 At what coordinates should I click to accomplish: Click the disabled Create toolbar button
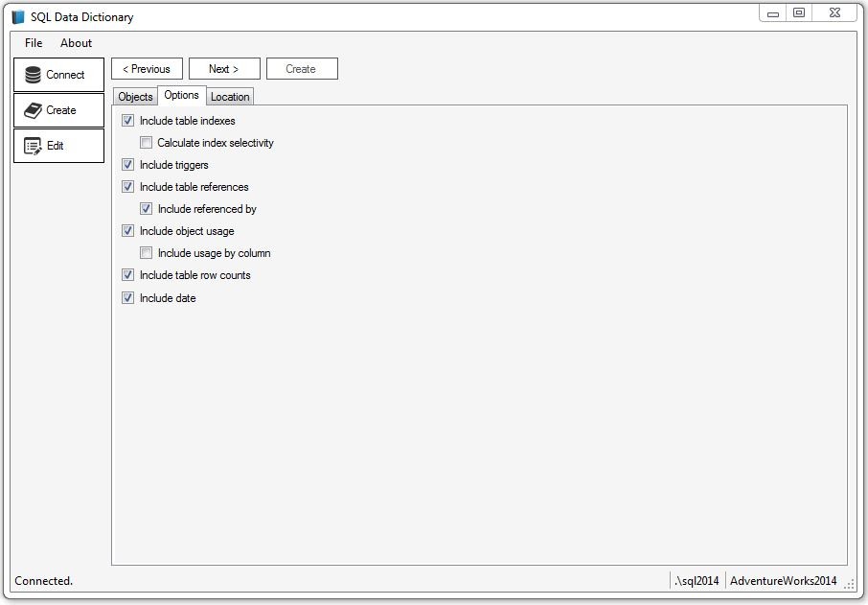pyautogui.click(x=302, y=69)
